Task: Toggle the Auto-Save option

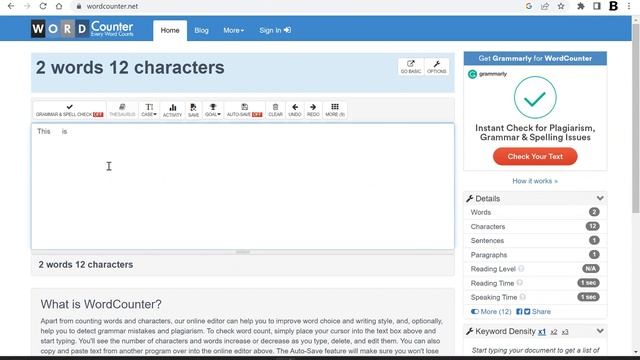Action: point(244,110)
